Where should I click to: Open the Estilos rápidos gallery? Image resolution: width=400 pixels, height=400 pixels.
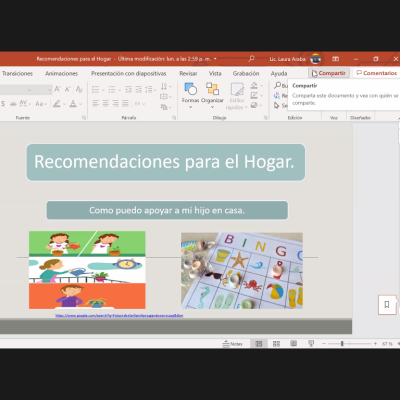point(237,96)
